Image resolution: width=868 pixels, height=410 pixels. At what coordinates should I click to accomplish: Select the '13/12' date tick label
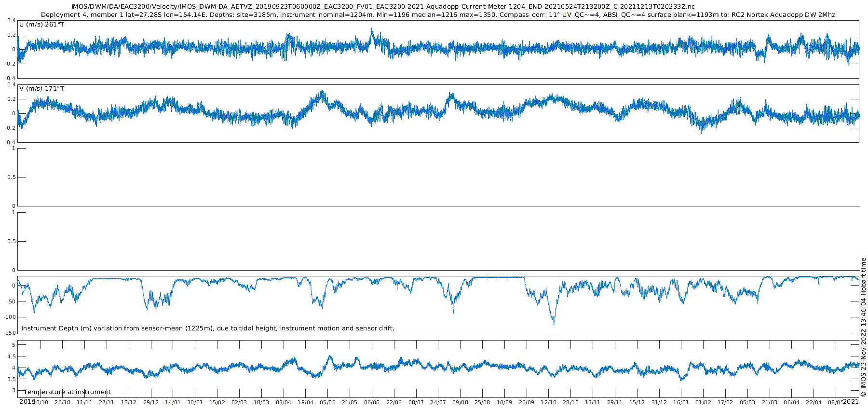129,402
